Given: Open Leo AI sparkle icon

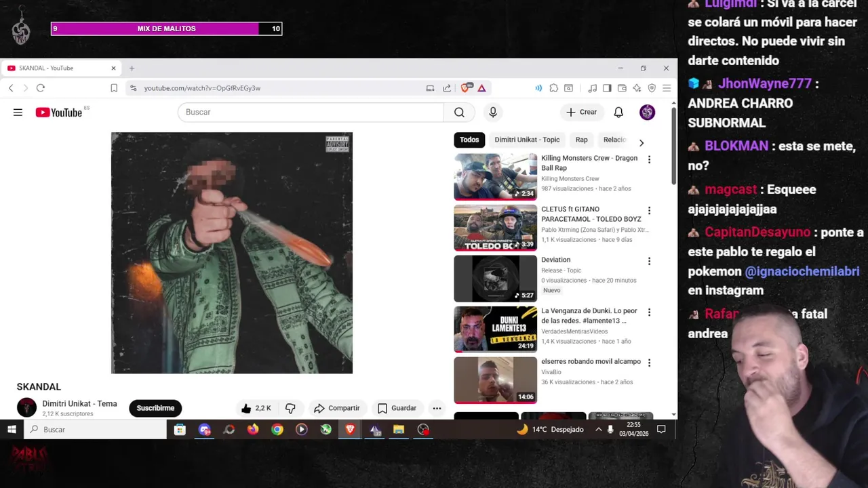Looking at the screenshot, I should coord(637,88).
